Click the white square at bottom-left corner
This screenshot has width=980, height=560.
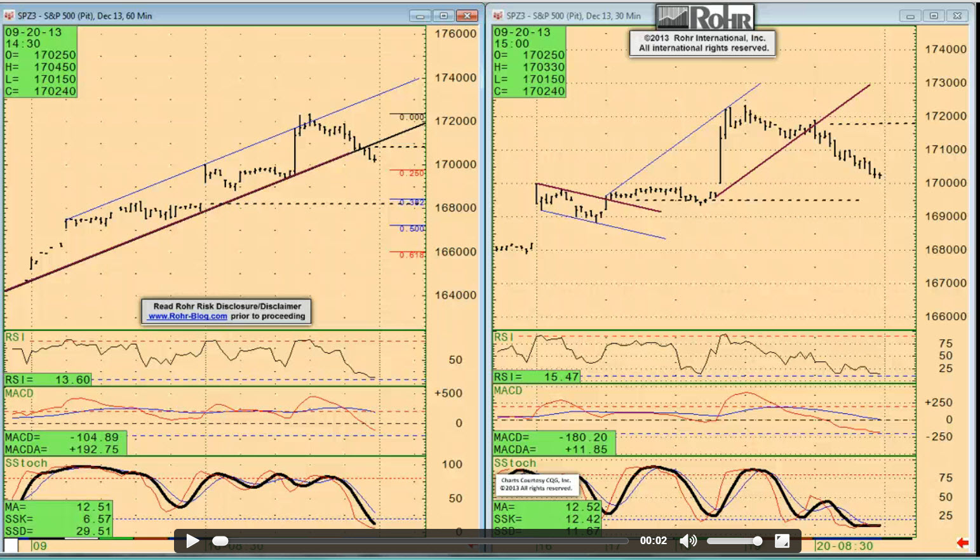click(x=11, y=545)
